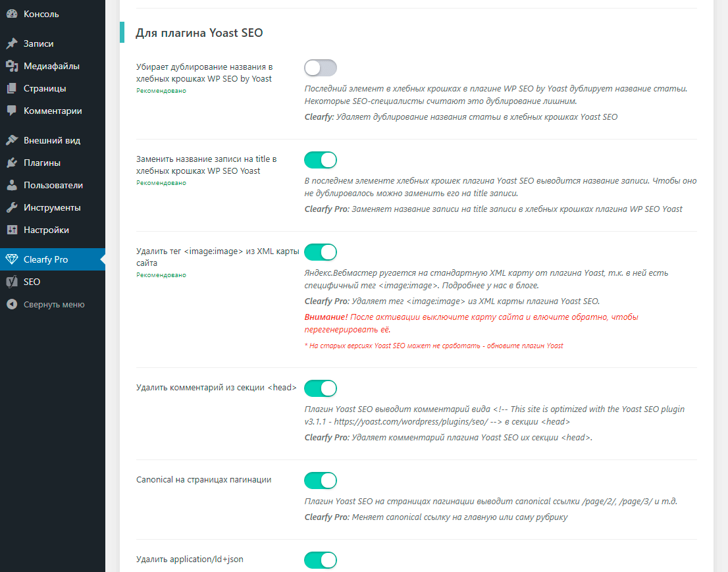Viewport: 728px width, 572px height.
Task: Toggle the Удалить application/ld+json switch
Action: [x=321, y=560]
